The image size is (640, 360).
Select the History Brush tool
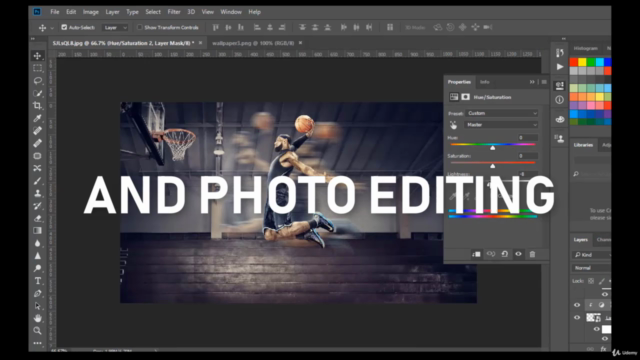38,206
